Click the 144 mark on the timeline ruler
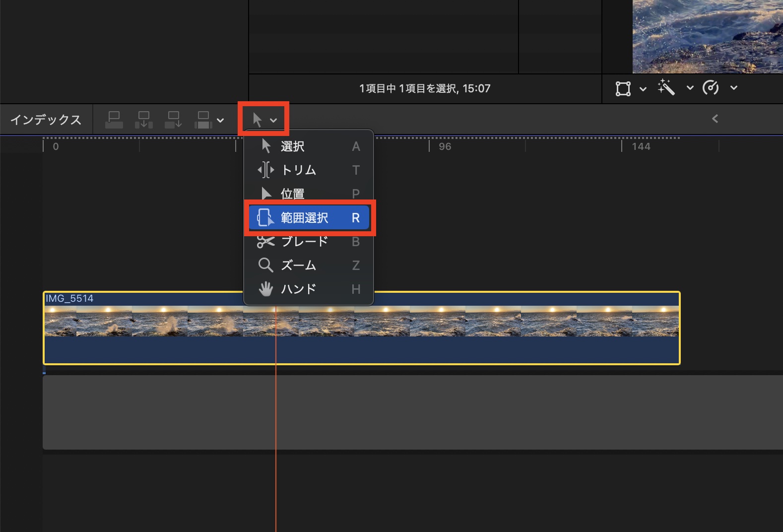 (641, 146)
